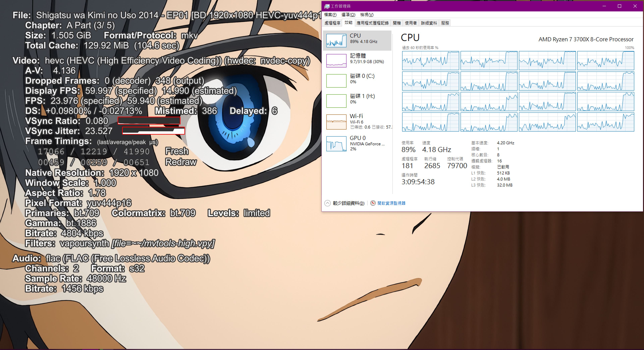Switch to the 使用者 tab

[x=411, y=23]
